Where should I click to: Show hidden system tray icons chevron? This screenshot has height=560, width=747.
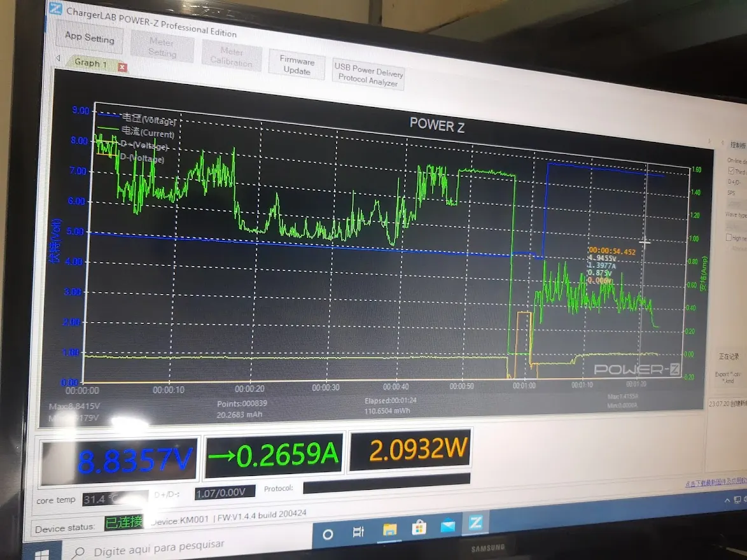(x=727, y=500)
